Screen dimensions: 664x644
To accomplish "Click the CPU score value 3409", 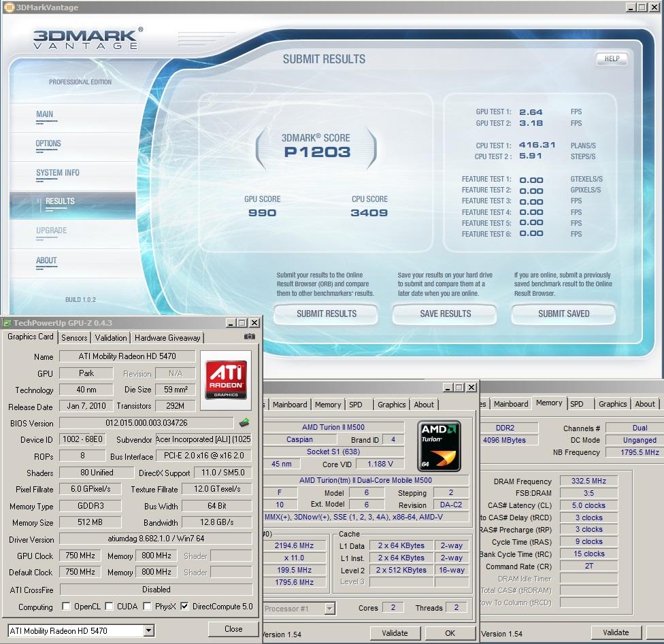I will pyautogui.click(x=369, y=213).
